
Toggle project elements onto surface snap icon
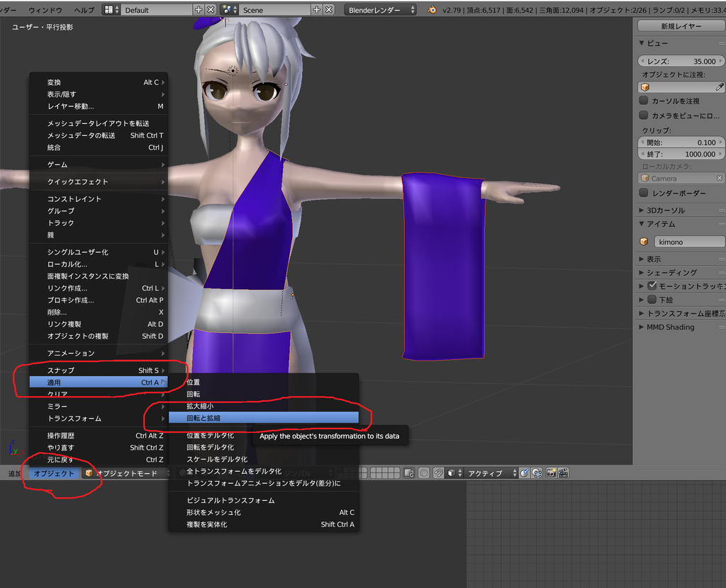(537, 473)
